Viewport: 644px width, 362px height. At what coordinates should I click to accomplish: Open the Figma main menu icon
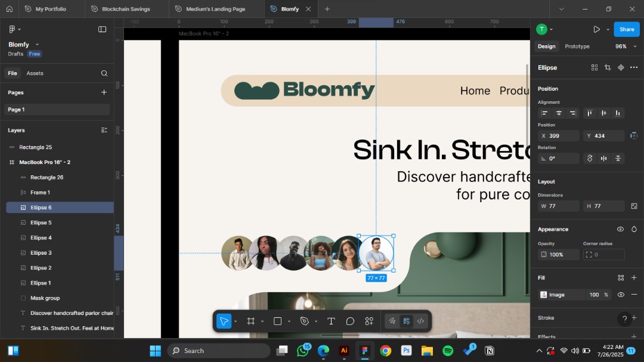[x=13, y=29]
